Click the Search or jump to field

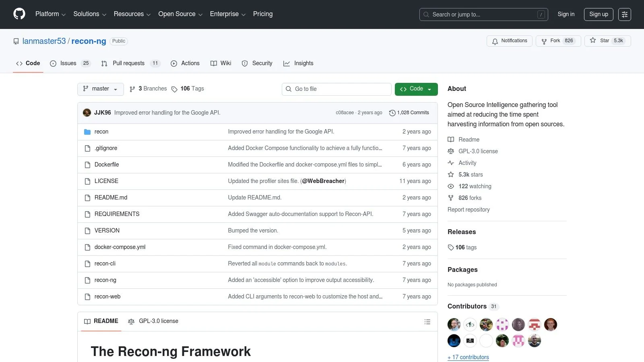[x=483, y=14]
